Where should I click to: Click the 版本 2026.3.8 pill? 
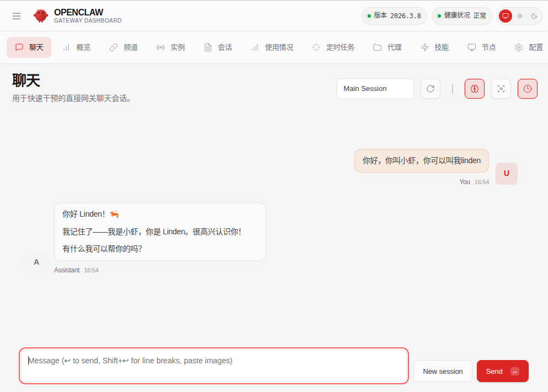click(393, 16)
